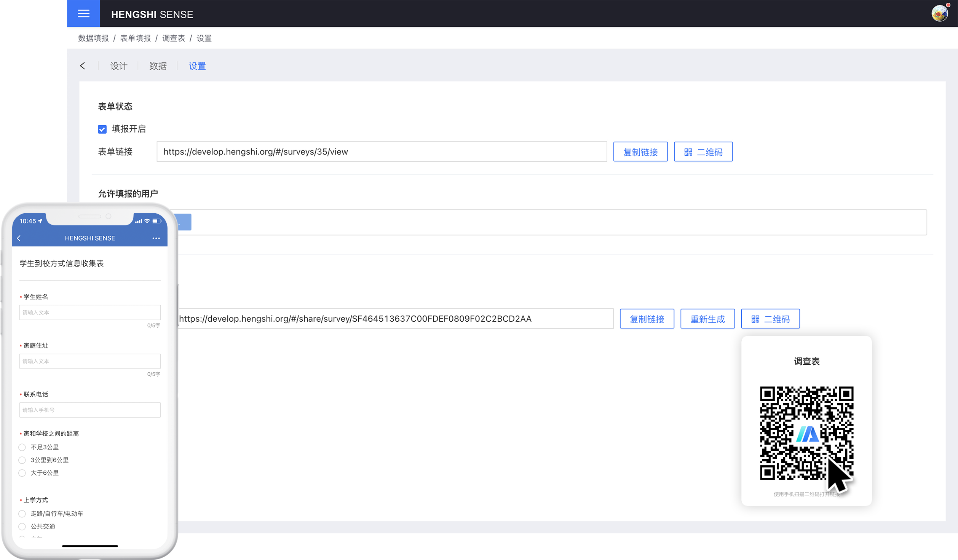Click the 表单状态 heading
This screenshot has height=560, width=958.
click(x=115, y=106)
